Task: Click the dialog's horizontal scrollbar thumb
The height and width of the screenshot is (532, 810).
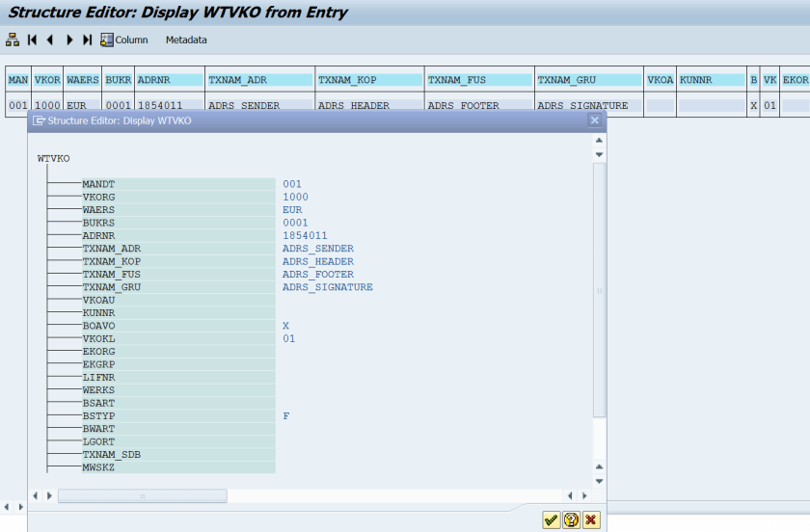Action: click(142, 495)
